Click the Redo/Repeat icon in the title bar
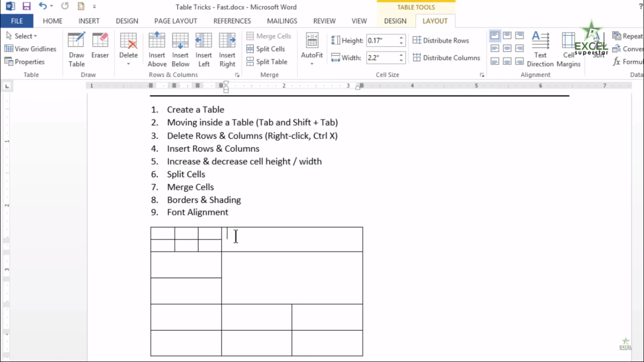 pyautogui.click(x=65, y=7)
